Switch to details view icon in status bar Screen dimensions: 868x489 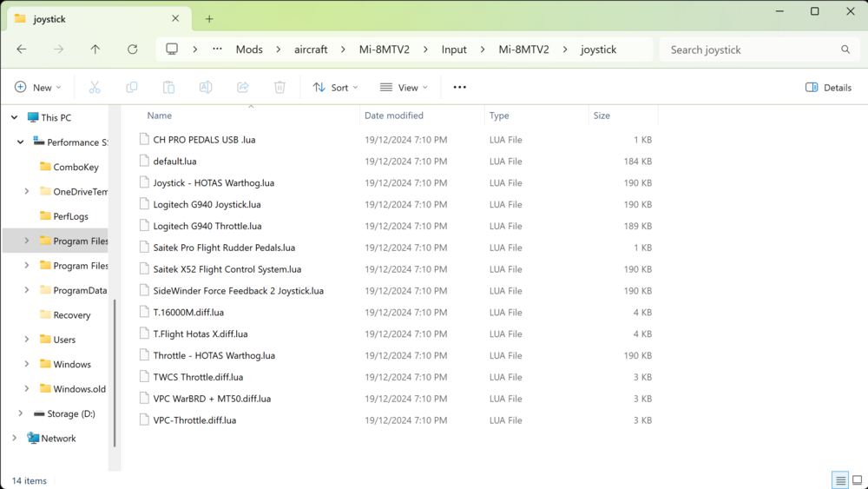[840, 480]
